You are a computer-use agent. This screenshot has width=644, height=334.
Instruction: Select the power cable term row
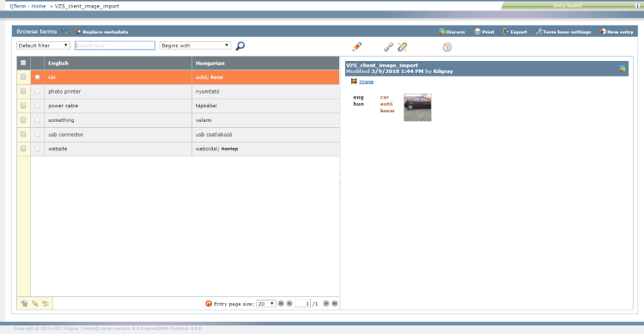pos(179,106)
